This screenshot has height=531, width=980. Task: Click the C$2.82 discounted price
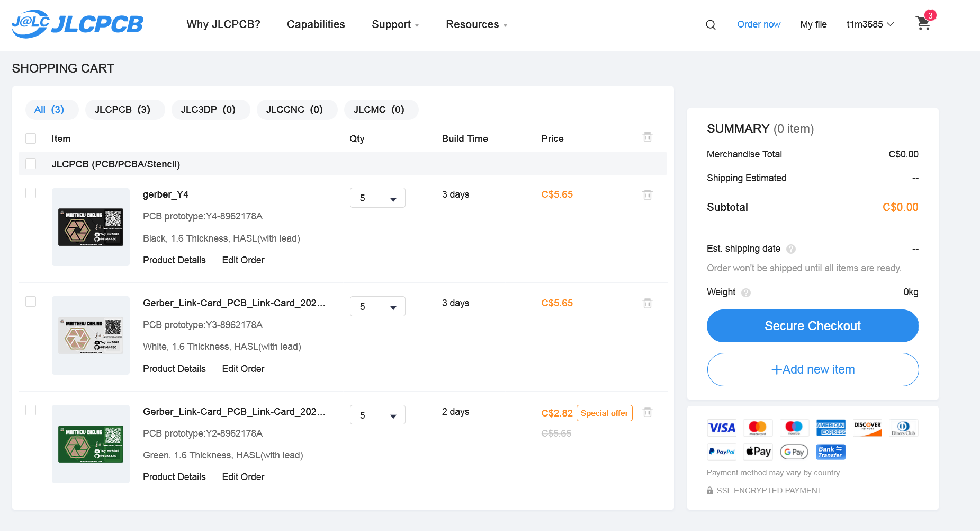click(x=557, y=413)
